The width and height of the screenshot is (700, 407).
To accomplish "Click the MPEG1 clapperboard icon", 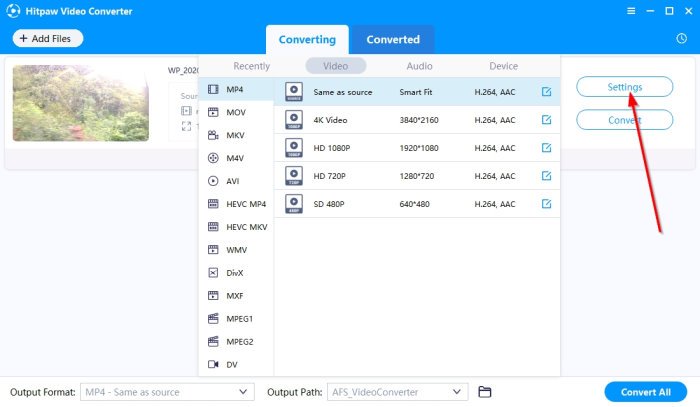I will pyautogui.click(x=213, y=319).
